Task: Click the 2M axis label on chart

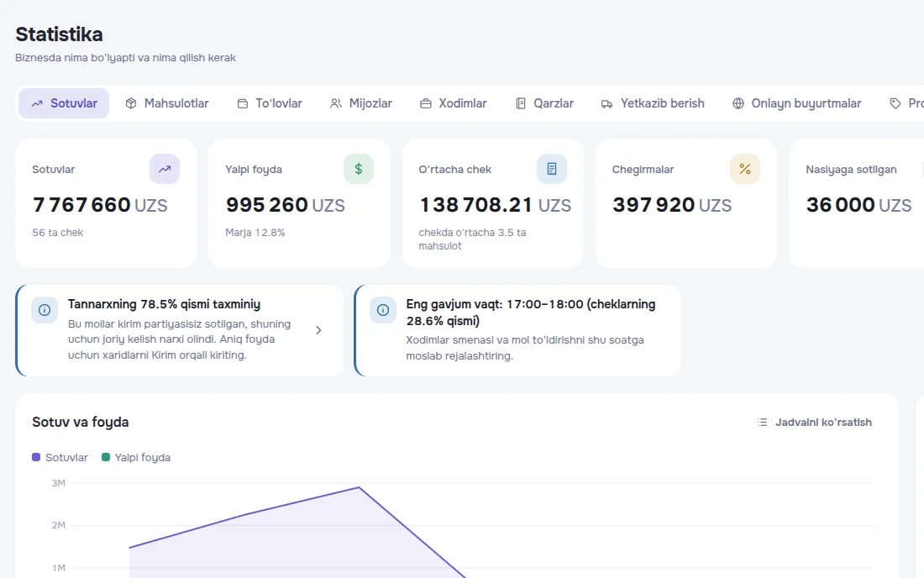Action: pos(58,525)
